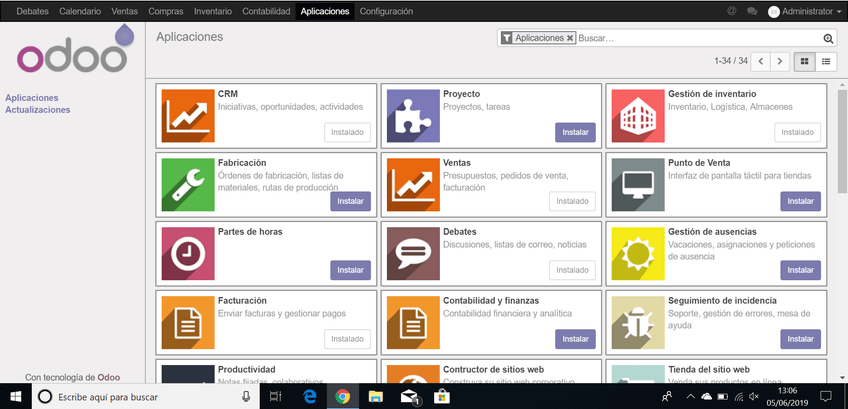Viewport: 848px width, 409px height.
Task: Open Task View on the taskbar
Action: 276,397
